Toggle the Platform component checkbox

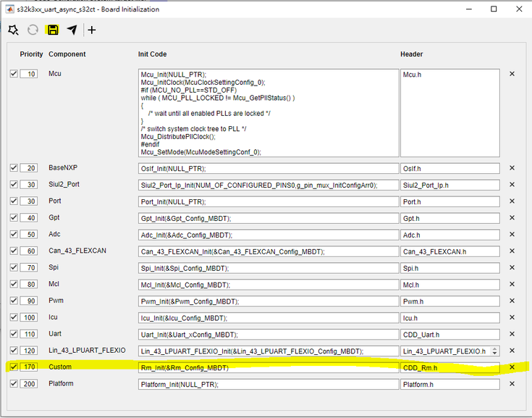pyautogui.click(x=14, y=384)
